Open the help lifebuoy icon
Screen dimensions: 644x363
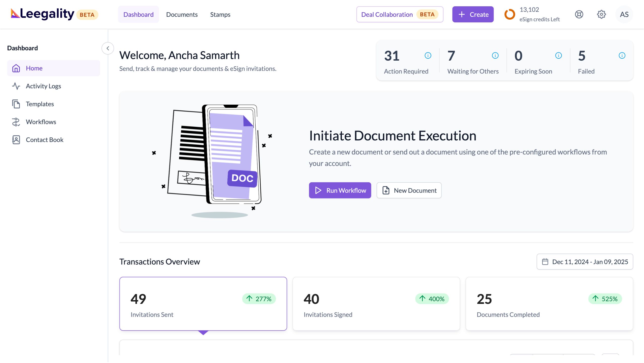[579, 14]
